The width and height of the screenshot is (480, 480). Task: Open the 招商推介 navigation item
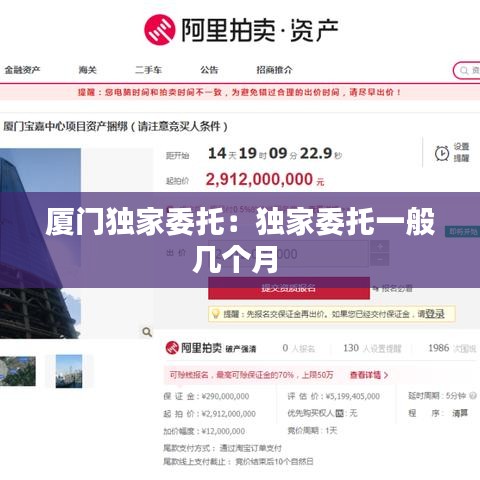pos(274,70)
